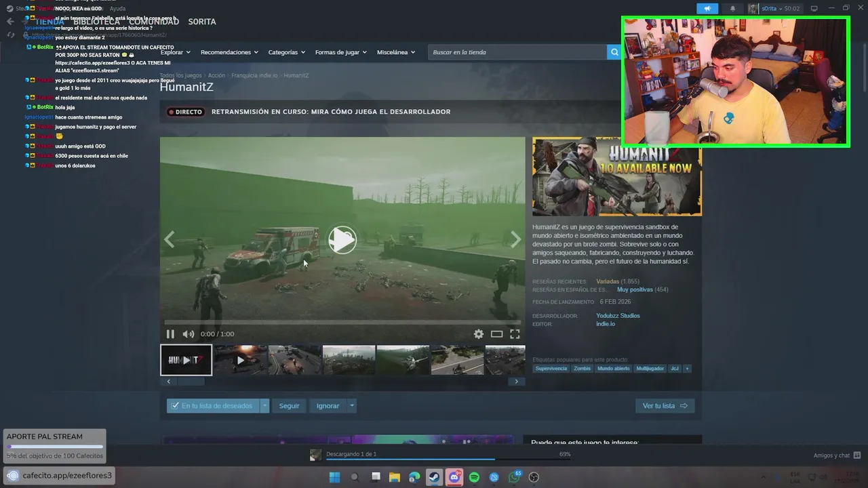Open publisher indie.io link
Viewport: 868px width, 488px height.
coord(606,324)
